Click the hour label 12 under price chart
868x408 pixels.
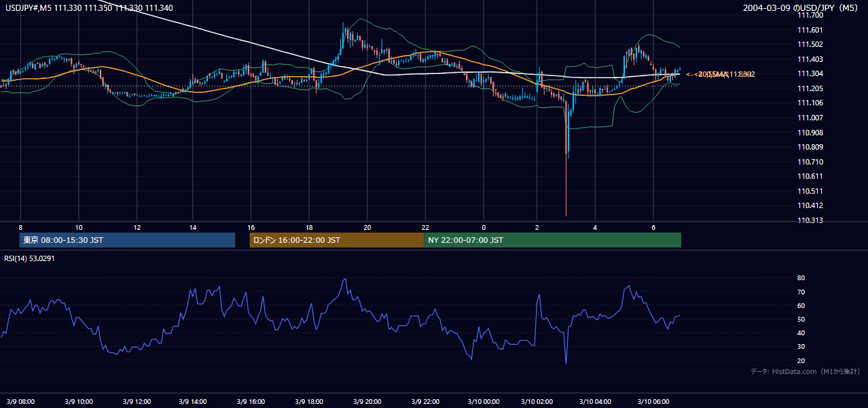click(x=137, y=227)
